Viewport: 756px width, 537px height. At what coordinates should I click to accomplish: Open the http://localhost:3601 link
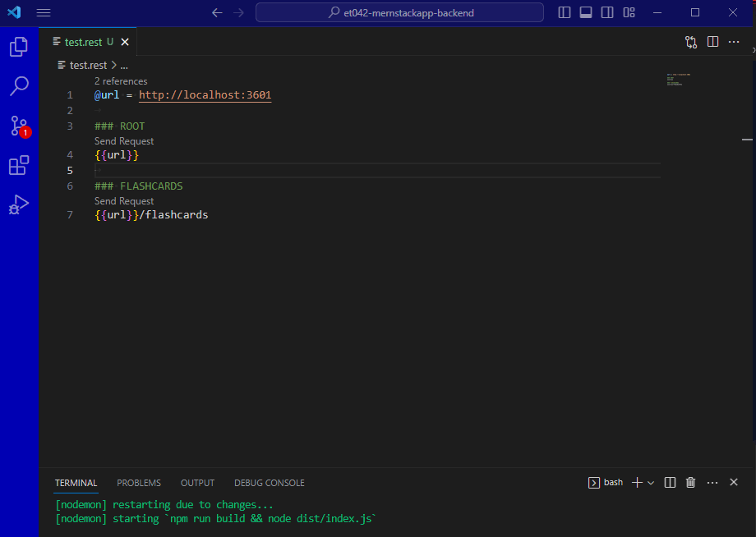coord(205,95)
